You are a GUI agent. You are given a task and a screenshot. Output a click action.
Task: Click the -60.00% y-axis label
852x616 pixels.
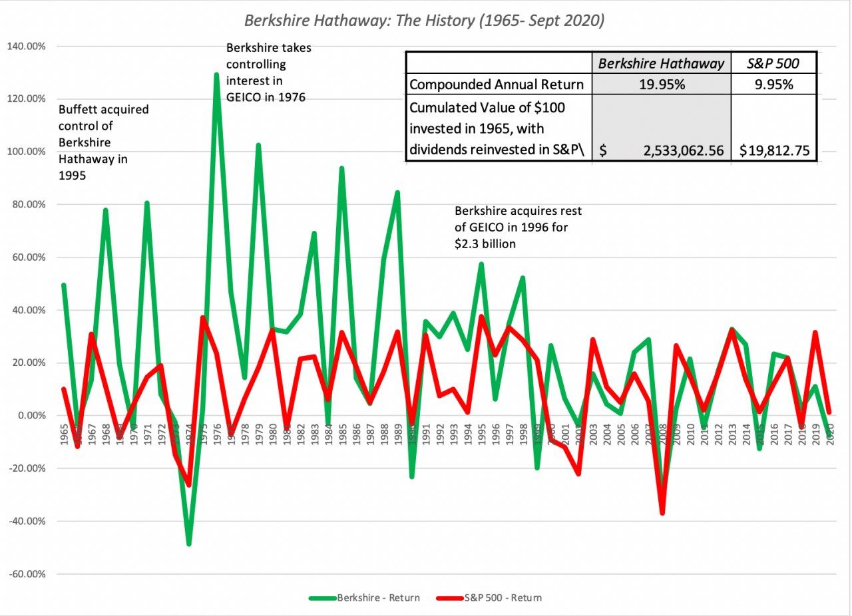tap(27, 574)
